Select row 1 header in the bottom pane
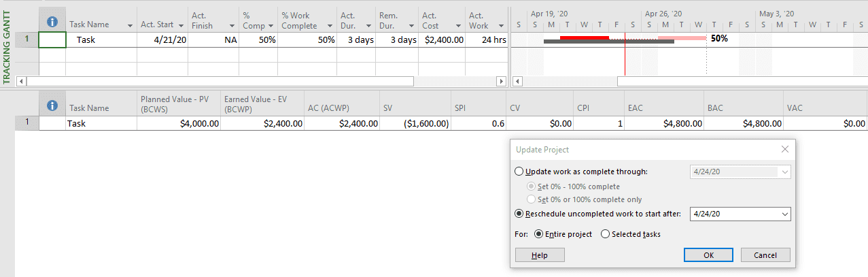The image size is (868, 277). 27,124
